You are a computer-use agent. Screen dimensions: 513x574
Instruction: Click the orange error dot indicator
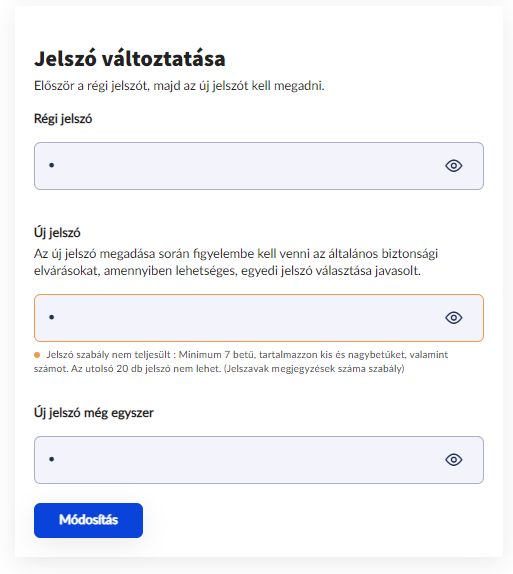(x=37, y=355)
